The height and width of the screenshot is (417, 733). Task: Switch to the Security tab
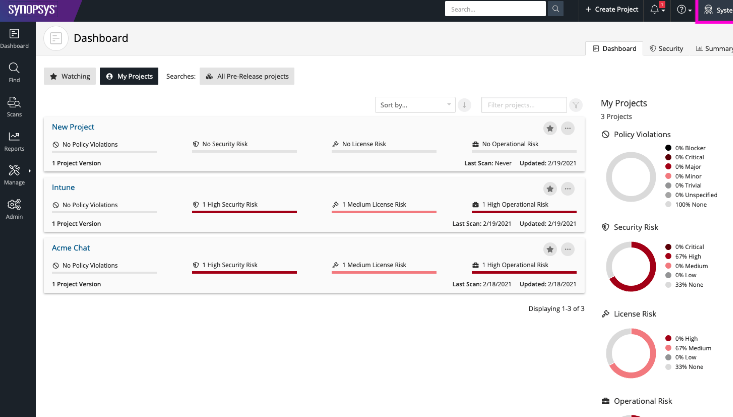pyautogui.click(x=666, y=49)
